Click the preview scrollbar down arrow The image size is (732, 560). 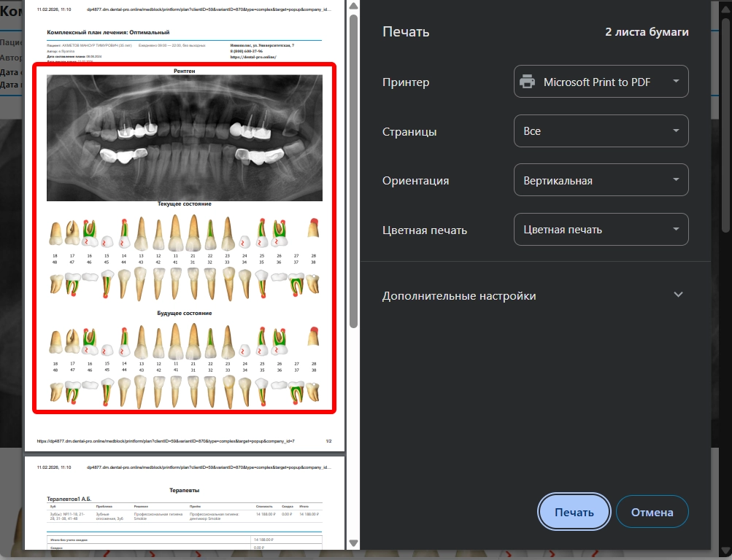point(353,543)
